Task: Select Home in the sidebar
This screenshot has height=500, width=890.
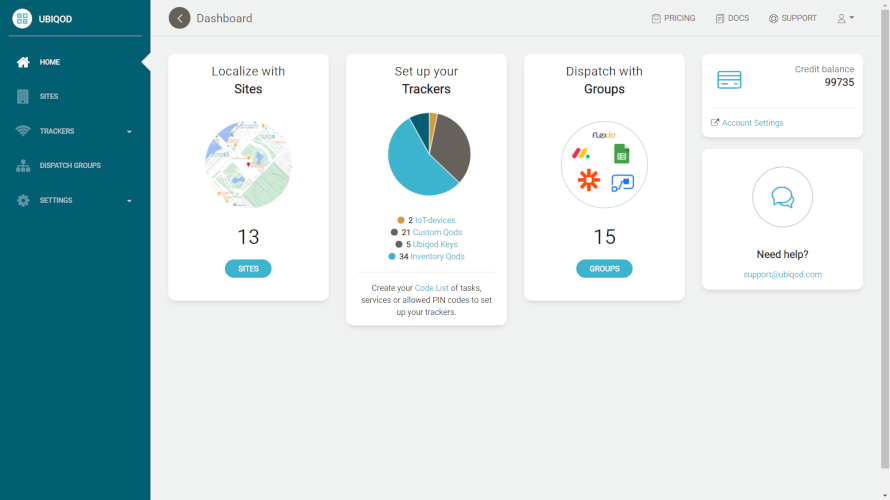Action: pos(50,62)
